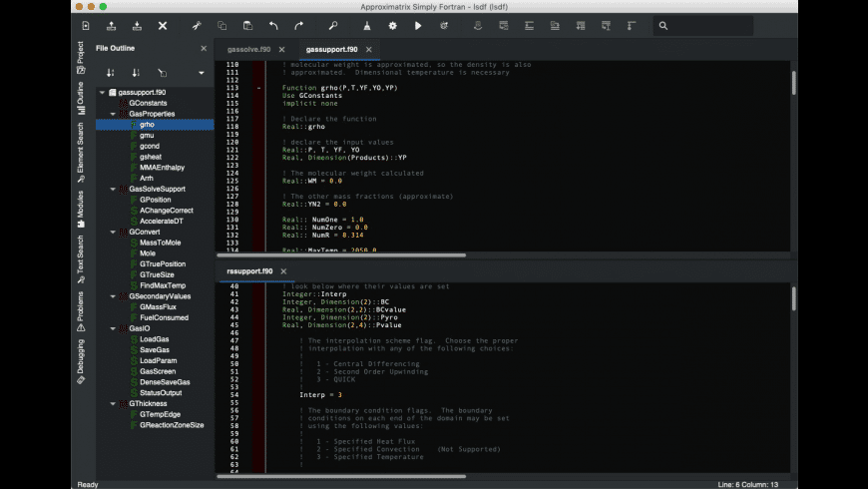Click the Build project gear icon
Viewport: 868px width, 489px height.
tap(392, 25)
